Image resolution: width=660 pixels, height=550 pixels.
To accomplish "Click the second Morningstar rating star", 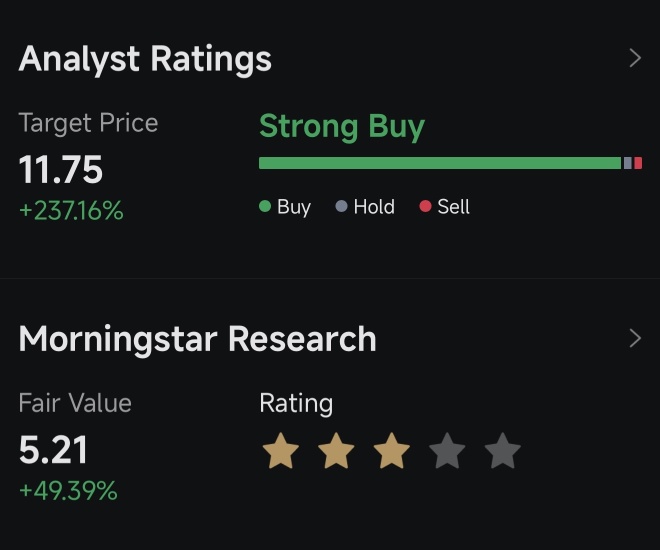I will [x=336, y=452].
